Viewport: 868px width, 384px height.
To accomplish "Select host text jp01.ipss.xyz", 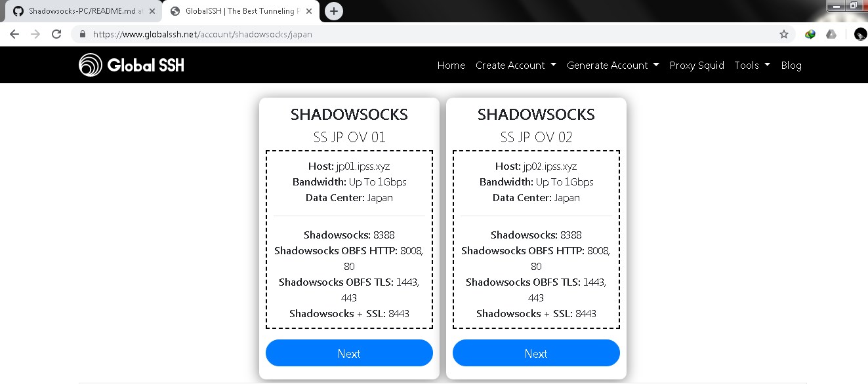I will click(363, 166).
